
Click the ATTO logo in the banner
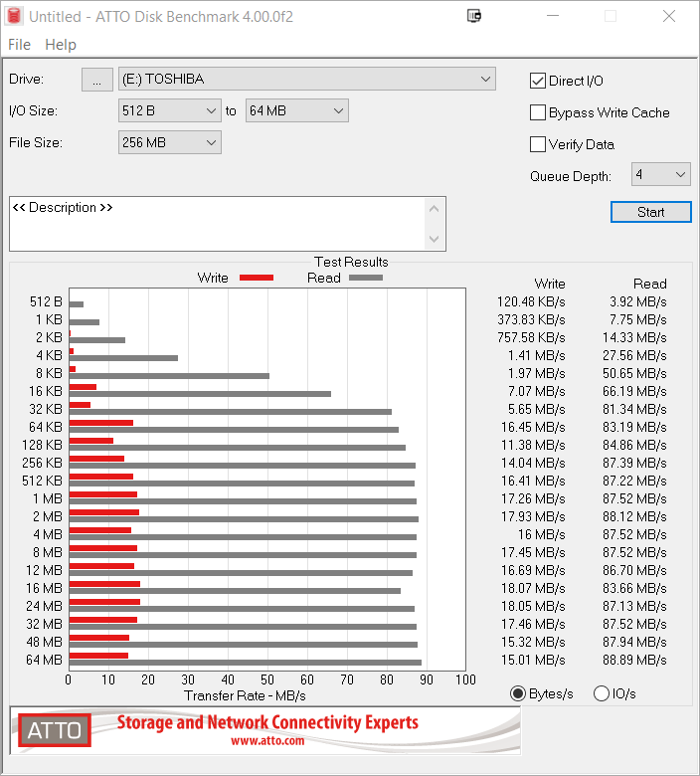pyautogui.click(x=55, y=731)
